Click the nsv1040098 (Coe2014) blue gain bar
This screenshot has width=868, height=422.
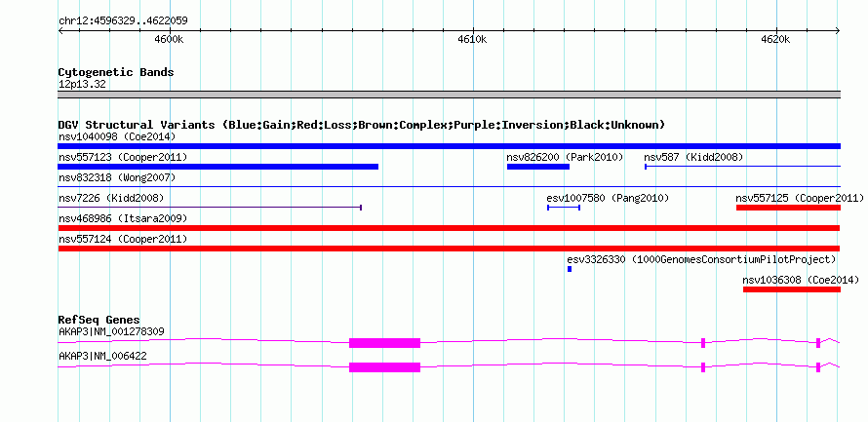pos(449,146)
